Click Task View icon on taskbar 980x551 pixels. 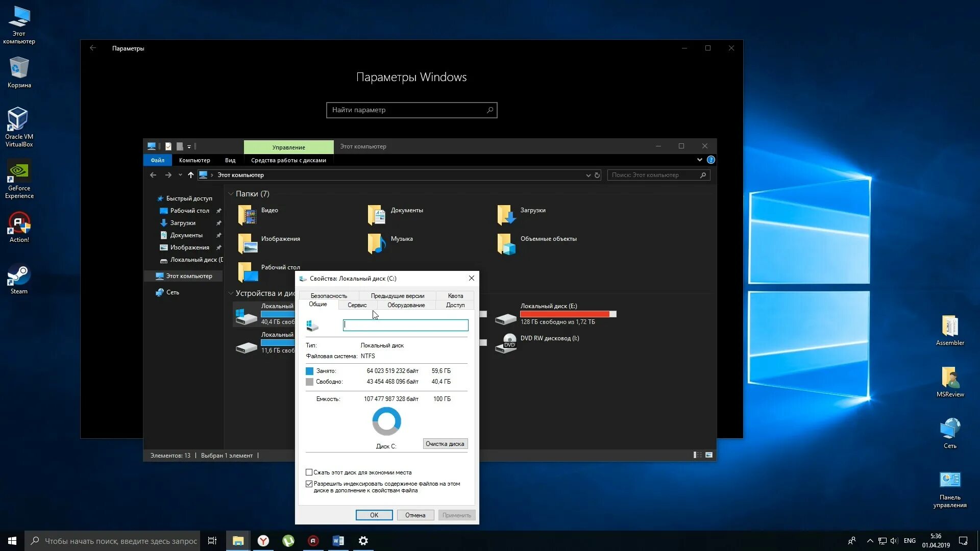pyautogui.click(x=212, y=541)
